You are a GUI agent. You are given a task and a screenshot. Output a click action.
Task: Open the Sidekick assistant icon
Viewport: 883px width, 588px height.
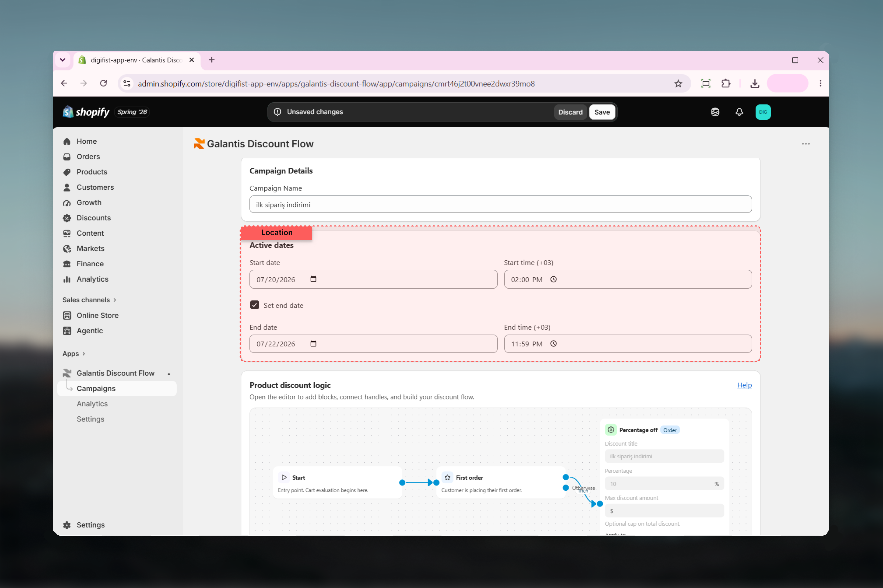(x=715, y=112)
